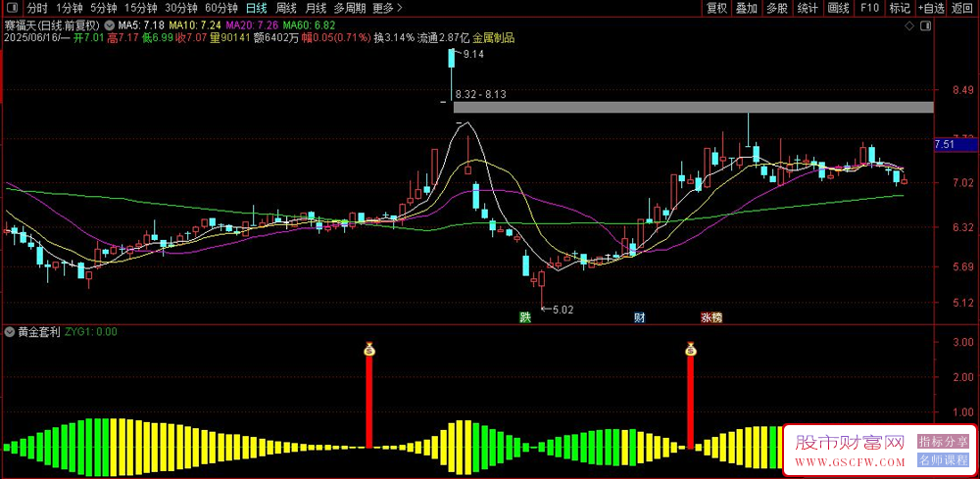Screen dimensions: 980x479
Task: Switch to the 分时 chart tab
Action: (37, 8)
